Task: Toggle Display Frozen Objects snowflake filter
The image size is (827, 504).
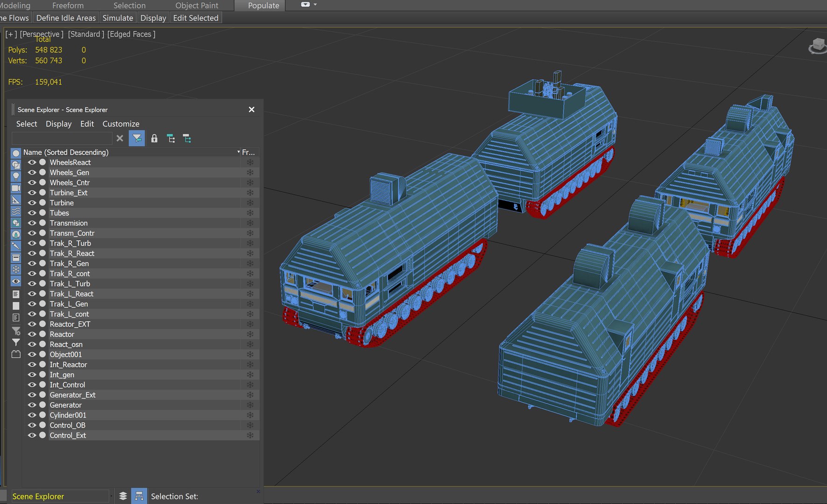Action: [16, 269]
